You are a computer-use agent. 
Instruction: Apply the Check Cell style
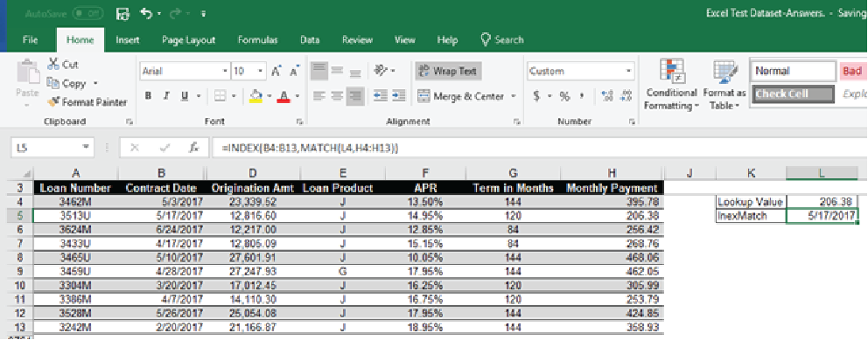[x=793, y=94]
